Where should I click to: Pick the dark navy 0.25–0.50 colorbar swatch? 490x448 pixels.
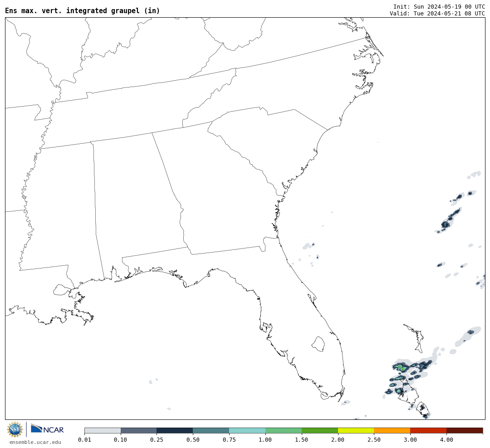175,430
